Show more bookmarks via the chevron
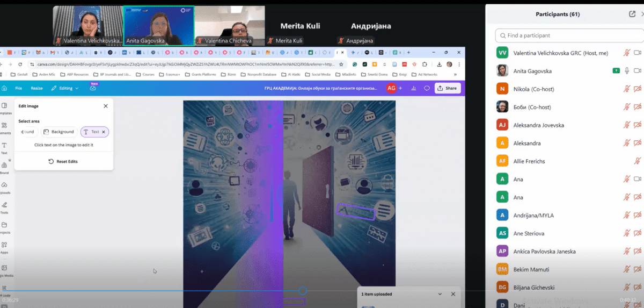This screenshot has height=308, width=644. click(456, 75)
